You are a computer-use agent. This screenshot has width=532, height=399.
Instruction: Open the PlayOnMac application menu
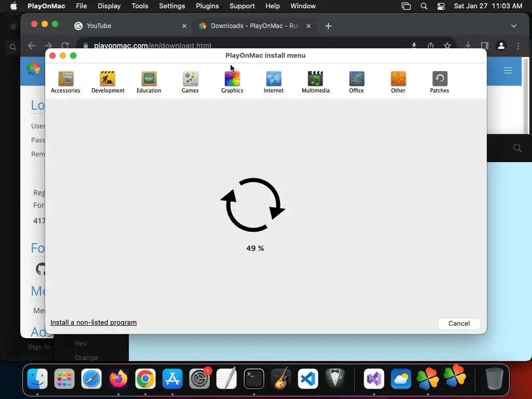pyautogui.click(x=46, y=6)
